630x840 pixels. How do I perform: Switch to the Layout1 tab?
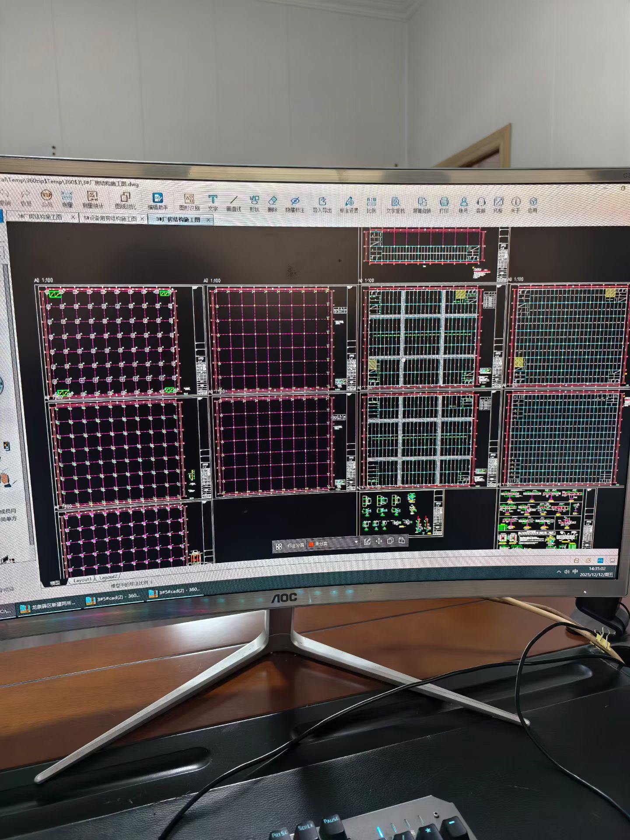pyautogui.click(x=82, y=580)
